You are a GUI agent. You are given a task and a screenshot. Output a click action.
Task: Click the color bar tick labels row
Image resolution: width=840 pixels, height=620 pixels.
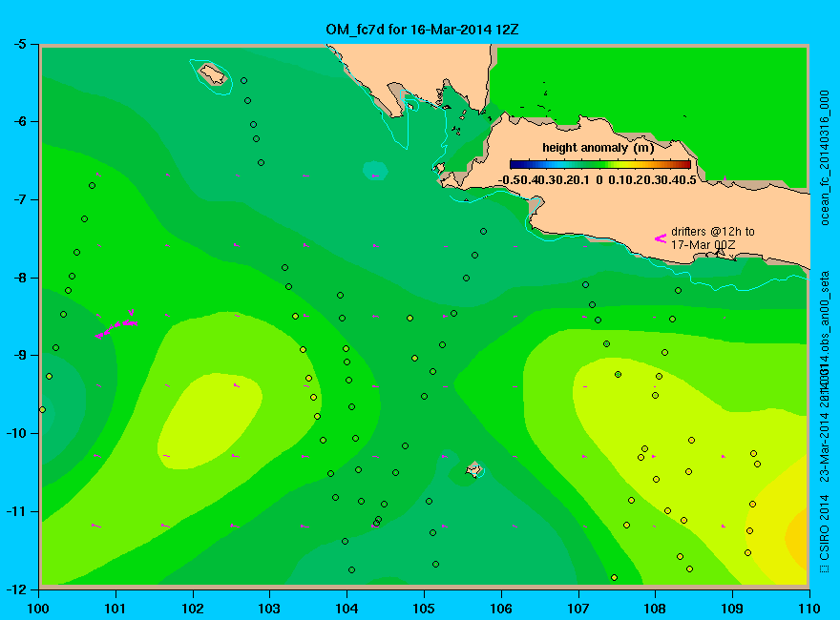[x=598, y=180]
